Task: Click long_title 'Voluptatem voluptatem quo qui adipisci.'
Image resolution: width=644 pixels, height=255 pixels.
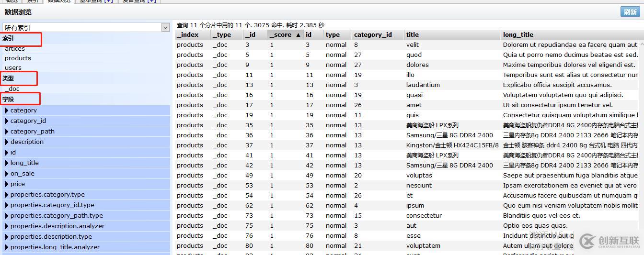Action: (563, 95)
